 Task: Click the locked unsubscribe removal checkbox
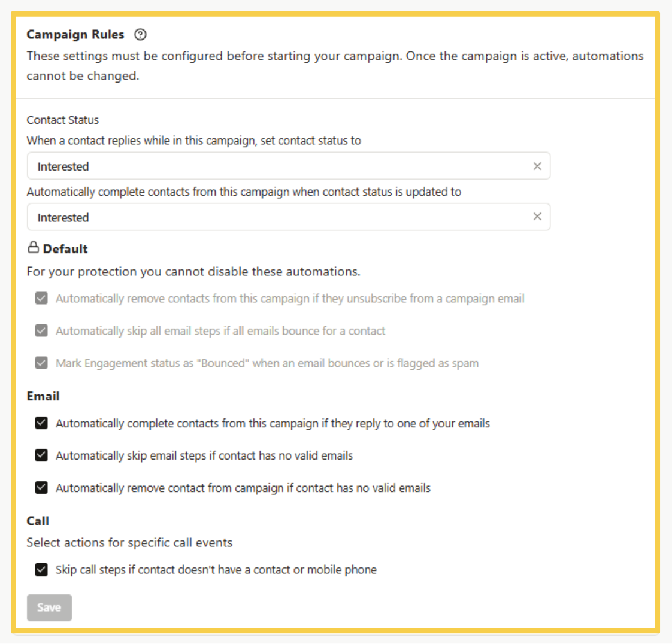[x=41, y=298]
